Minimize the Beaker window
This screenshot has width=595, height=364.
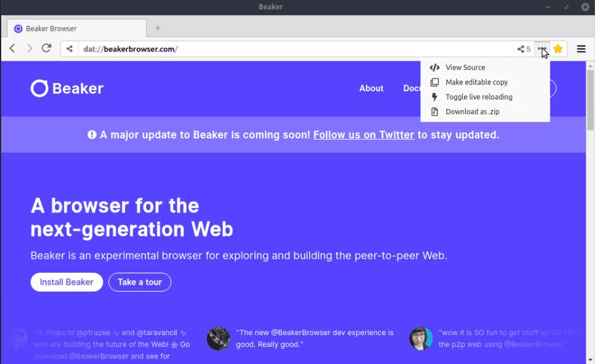coord(548,7)
